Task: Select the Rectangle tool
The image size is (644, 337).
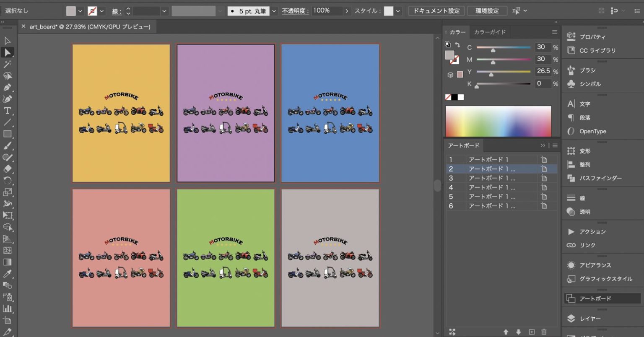Action: tap(7, 134)
